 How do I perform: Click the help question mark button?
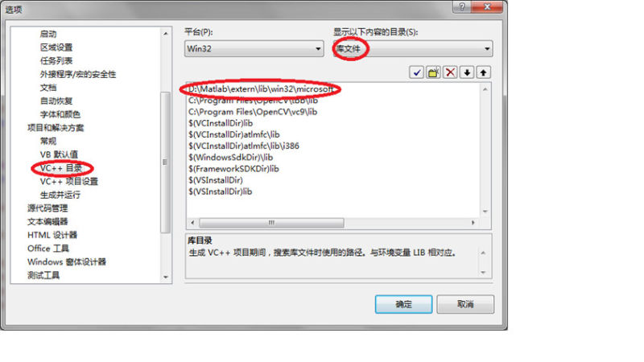(x=462, y=6)
